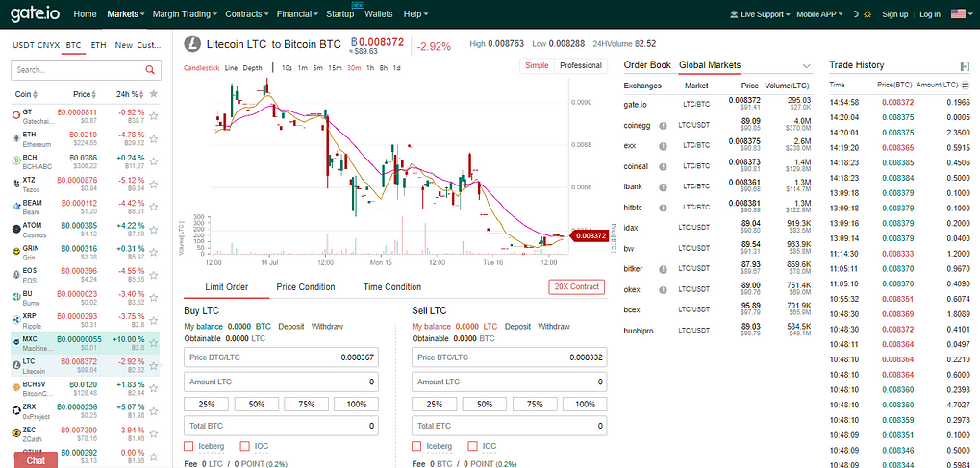Favorite the BCH coin star
The width and height of the screenshot is (980, 468).
click(154, 161)
